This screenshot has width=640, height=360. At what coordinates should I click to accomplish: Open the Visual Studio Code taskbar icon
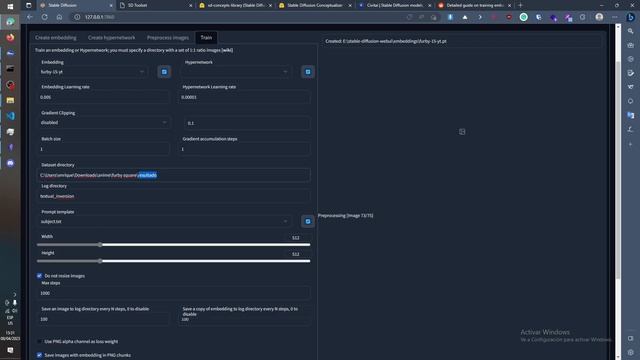(x=10, y=116)
